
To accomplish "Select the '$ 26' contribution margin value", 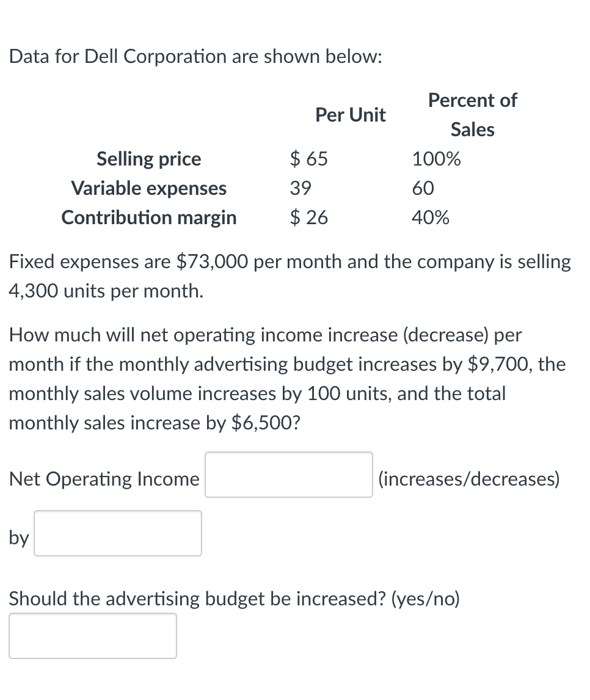I will [308, 217].
